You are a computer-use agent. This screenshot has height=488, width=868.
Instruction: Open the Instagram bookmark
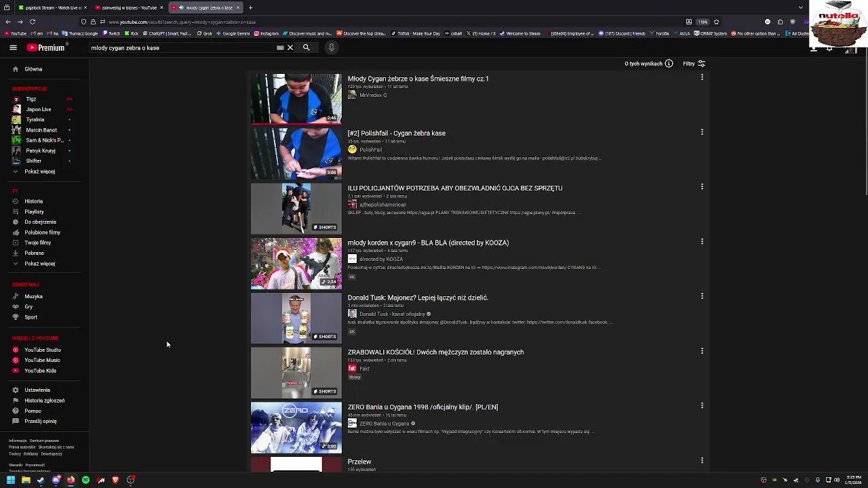click(x=266, y=33)
